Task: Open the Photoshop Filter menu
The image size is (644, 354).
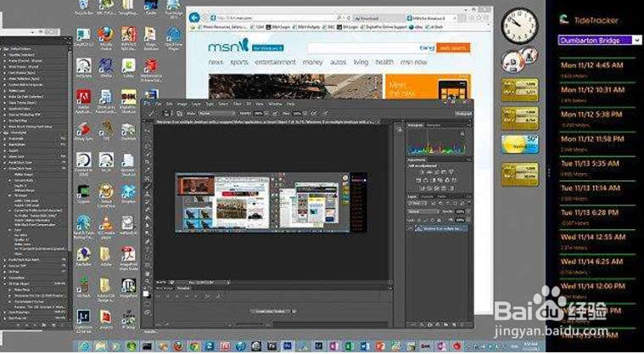Action: 238,104
